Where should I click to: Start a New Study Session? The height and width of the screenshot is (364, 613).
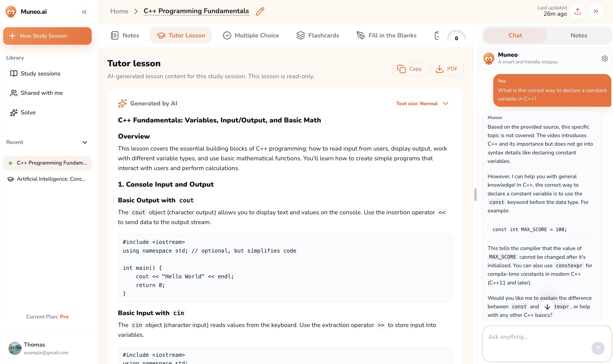tap(47, 36)
